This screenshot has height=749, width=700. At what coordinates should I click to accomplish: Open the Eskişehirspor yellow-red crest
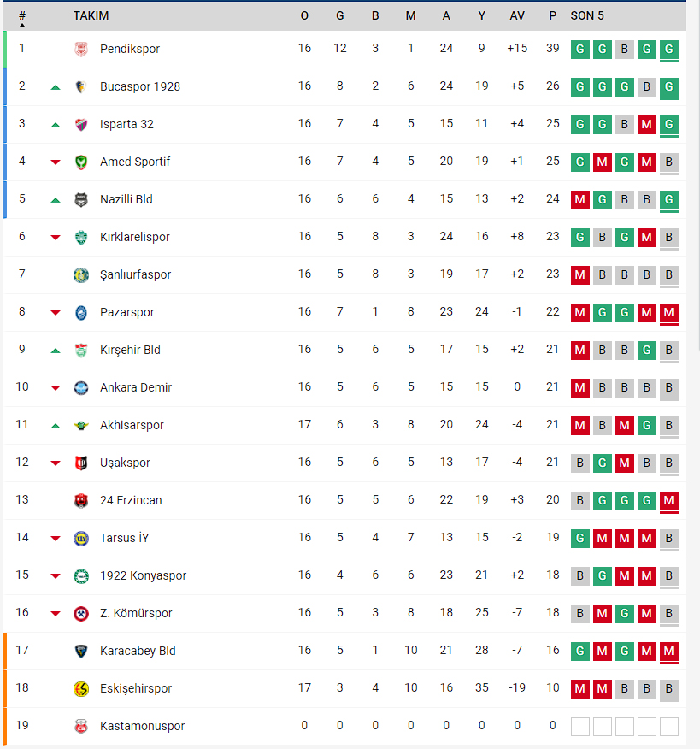coord(81,688)
